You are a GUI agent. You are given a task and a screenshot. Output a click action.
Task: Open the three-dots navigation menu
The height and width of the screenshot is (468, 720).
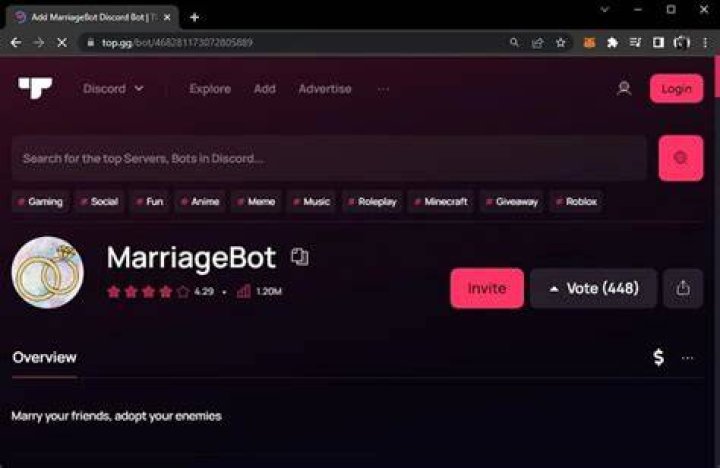[383, 89]
